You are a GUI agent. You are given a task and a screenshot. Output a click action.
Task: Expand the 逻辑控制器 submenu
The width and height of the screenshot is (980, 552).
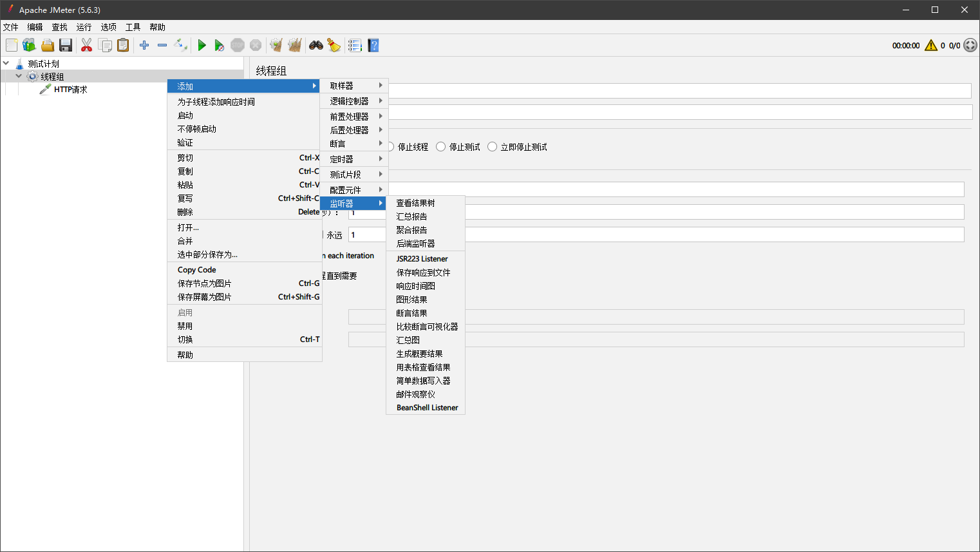[353, 101]
